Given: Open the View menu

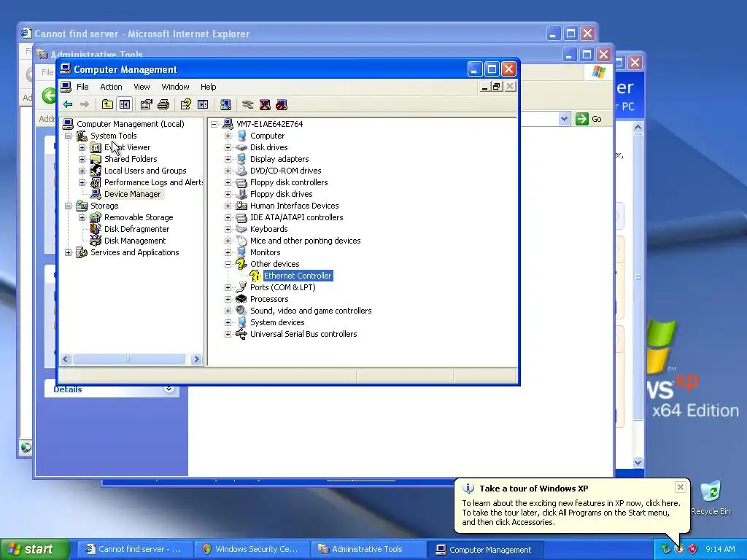Looking at the screenshot, I should (142, 87).
